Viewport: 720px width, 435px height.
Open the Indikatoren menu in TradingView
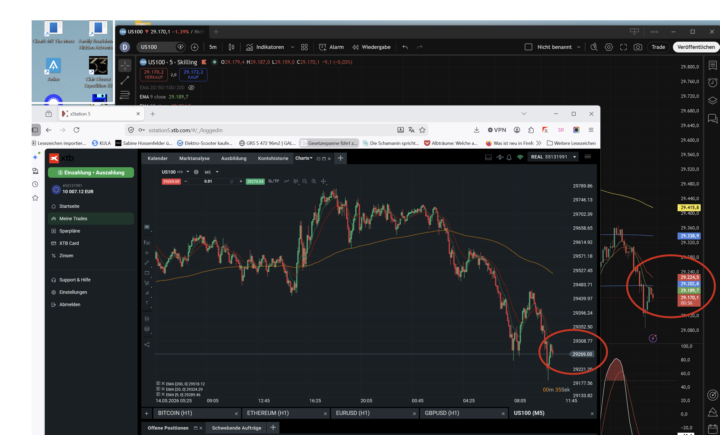pos(265,47)
